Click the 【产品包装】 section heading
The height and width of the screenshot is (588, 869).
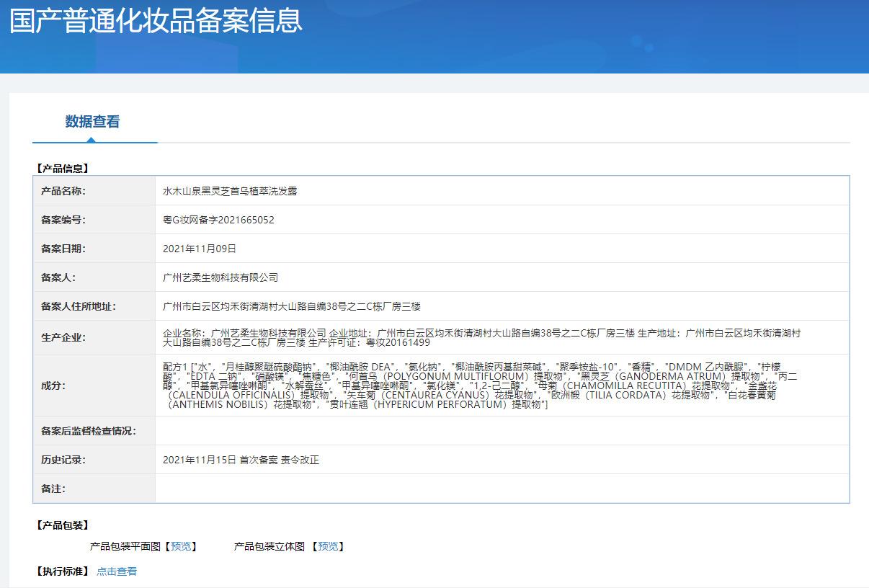[x=62, y=525]
